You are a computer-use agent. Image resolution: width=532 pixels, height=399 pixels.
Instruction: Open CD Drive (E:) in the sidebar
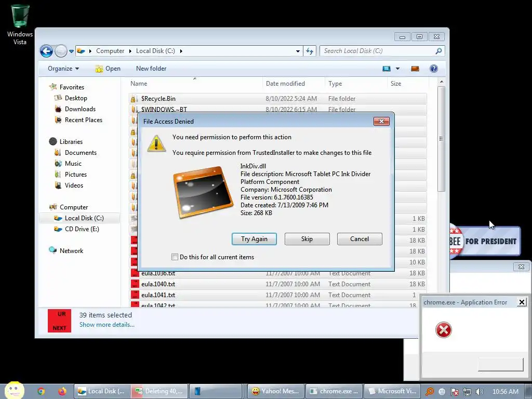(82, 229)
